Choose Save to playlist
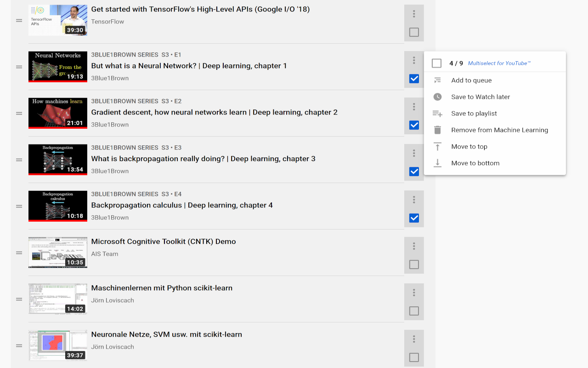The image size is (588, 368). click(495, 113)
